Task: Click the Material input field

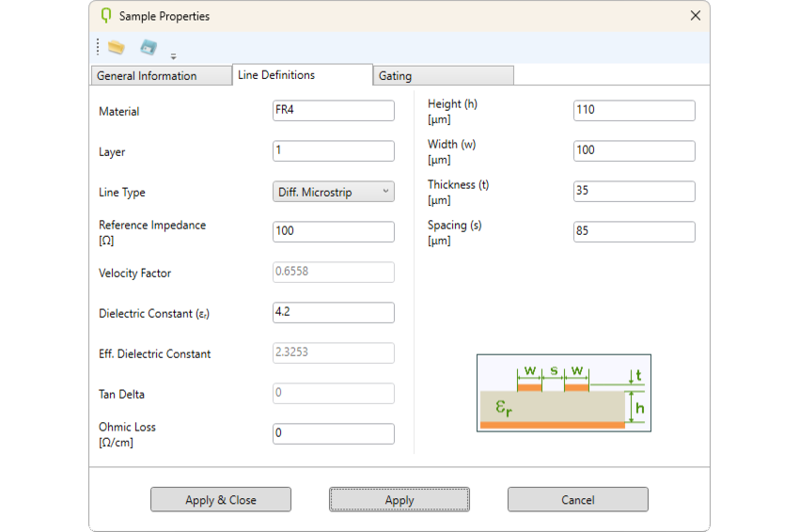Action: point(334,111)
